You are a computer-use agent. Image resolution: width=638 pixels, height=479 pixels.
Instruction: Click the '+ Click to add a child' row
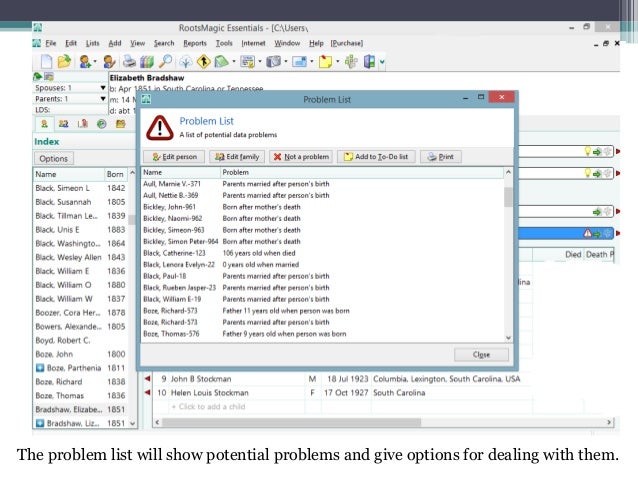click(x=208, y=407)
